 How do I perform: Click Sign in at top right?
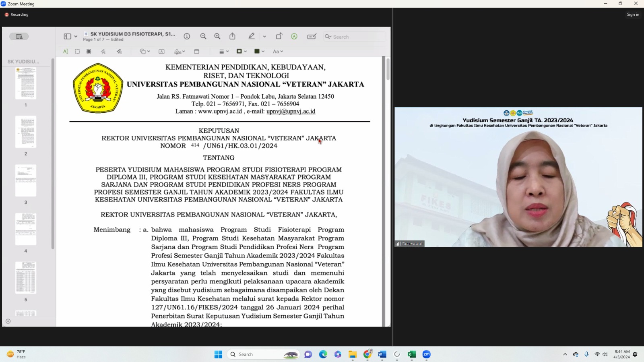(x=633, y=14)
